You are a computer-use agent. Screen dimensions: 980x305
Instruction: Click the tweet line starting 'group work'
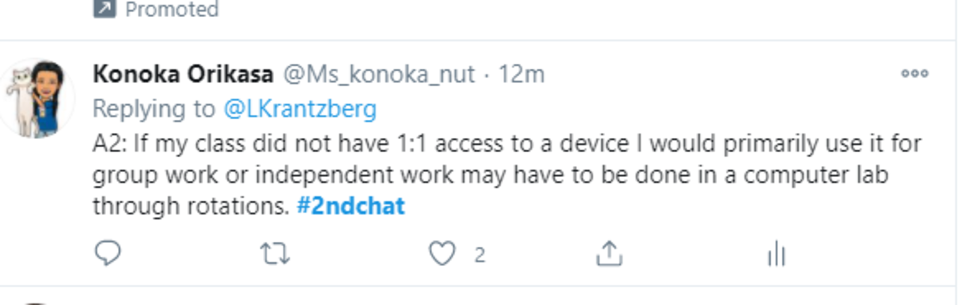[x=490, y=175]
